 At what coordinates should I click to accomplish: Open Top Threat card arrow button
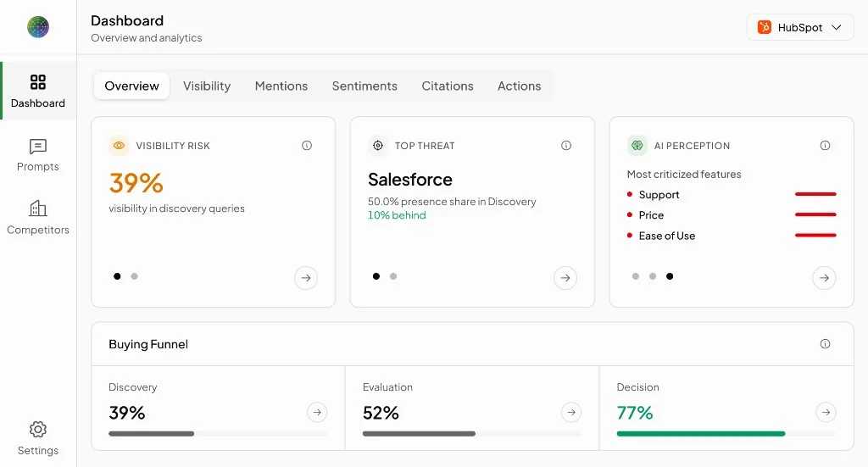565,278
